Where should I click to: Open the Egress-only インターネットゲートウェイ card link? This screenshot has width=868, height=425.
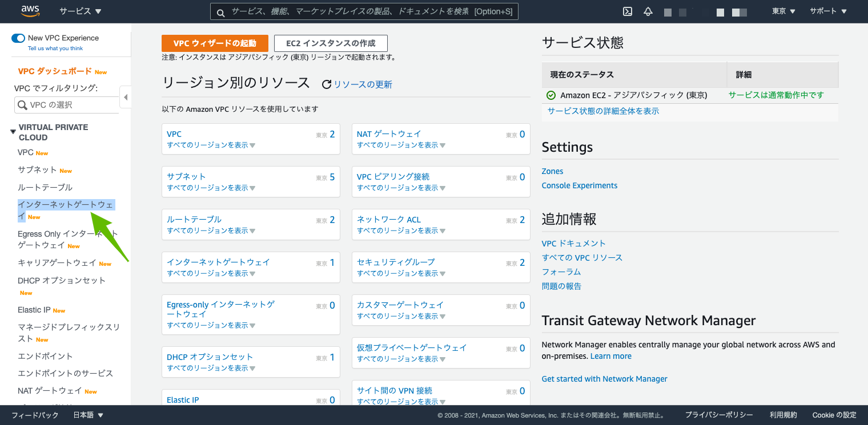(220, 309)
